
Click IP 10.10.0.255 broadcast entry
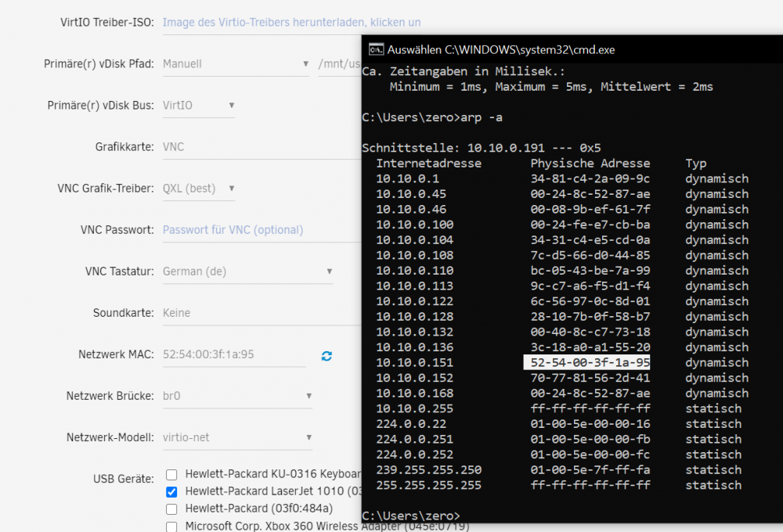tap(414, 408)
